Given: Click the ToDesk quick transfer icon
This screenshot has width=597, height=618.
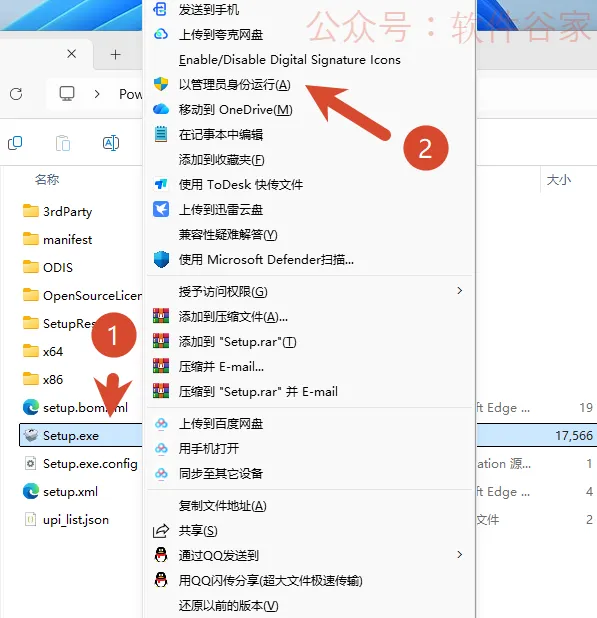Looking at the screenshot, I should 161,184.
